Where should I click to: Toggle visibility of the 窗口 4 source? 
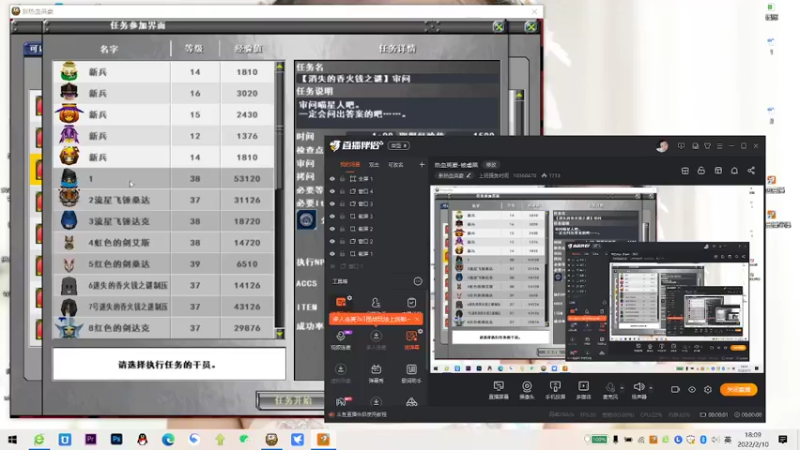(332, 191)
